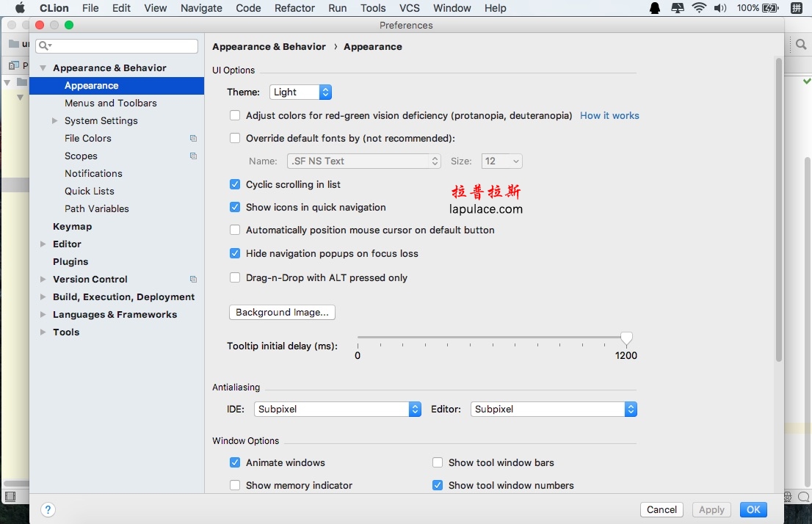This screenshot has height=524, width=812.
Task: Open the File menu
Action: coord(90,8)
